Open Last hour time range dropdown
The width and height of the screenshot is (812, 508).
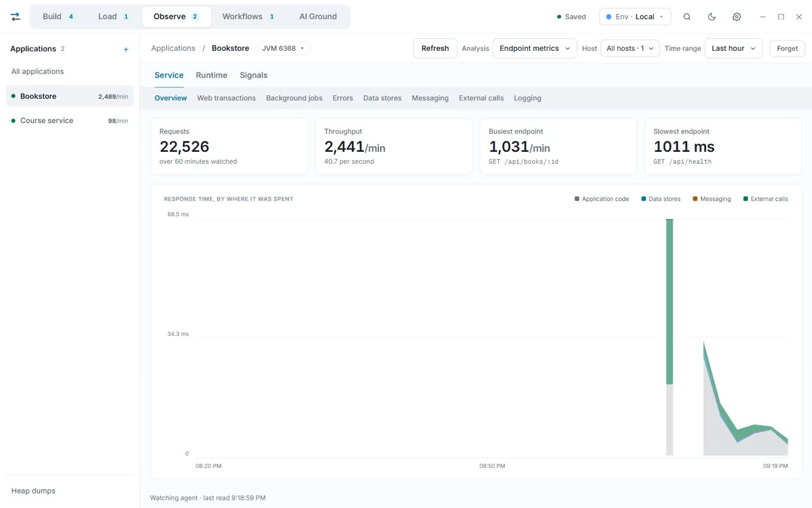733,48
